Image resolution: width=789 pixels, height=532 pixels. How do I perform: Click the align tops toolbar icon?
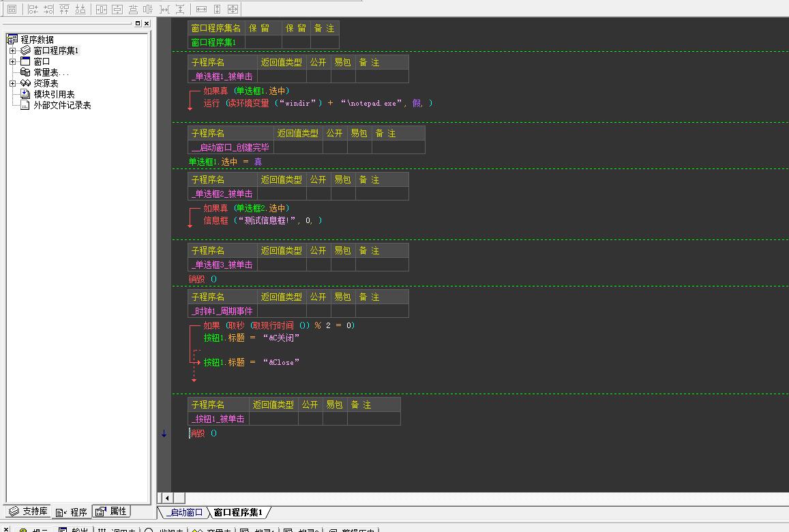point(64,9)
